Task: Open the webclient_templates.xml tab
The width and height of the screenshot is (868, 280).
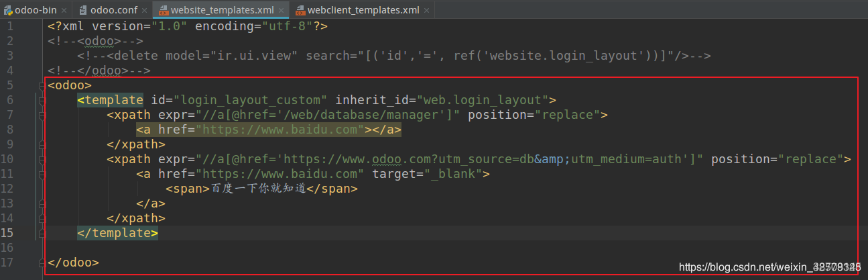Action: [x=361, y=10]
